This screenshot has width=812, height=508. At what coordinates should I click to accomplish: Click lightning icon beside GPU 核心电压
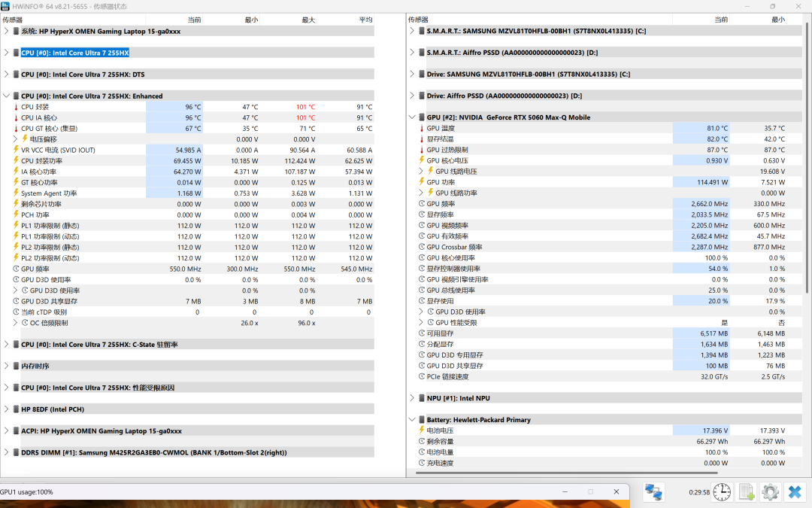(x=422, y=160)
